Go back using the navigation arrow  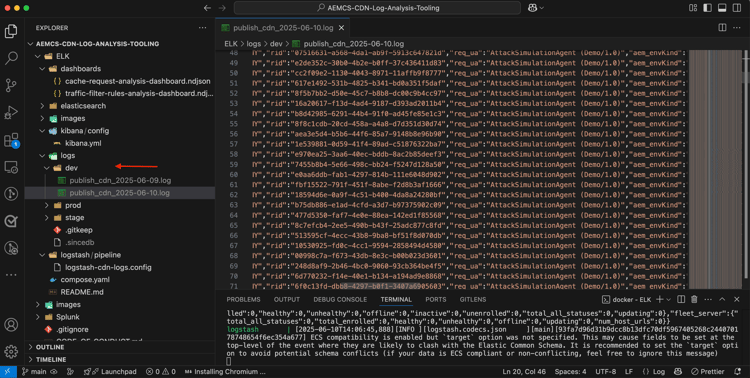(207, 8)
